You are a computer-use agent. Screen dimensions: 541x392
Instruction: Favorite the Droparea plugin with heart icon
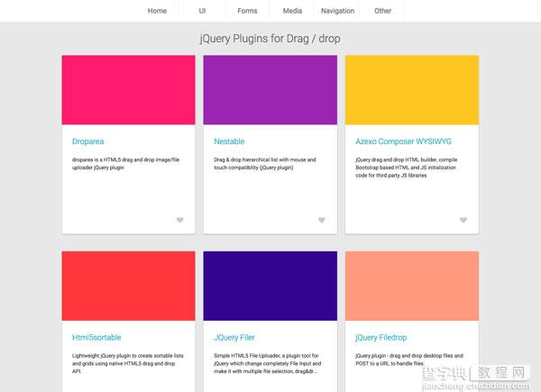tap(180, 220)
